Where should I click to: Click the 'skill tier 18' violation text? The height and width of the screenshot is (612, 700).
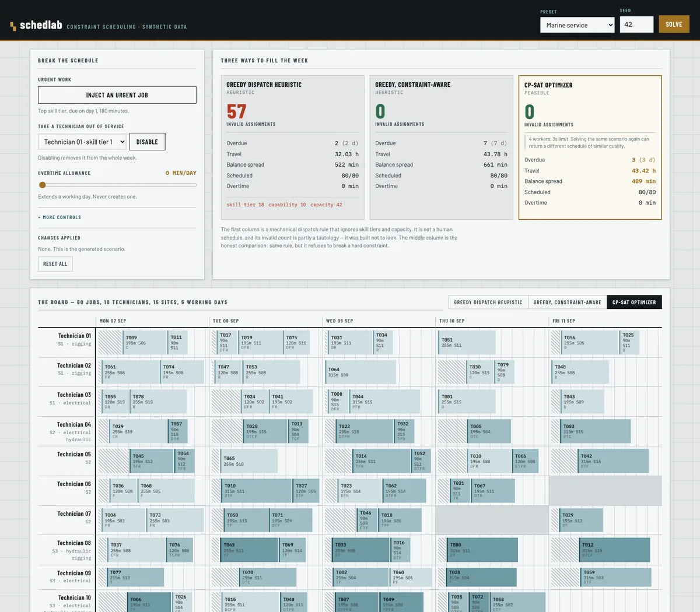(245, 205)
